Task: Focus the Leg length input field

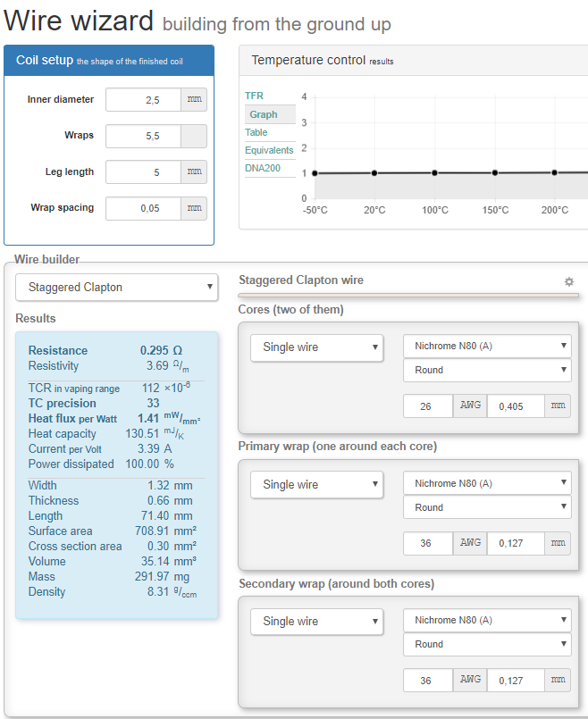Action: (143, 172)
